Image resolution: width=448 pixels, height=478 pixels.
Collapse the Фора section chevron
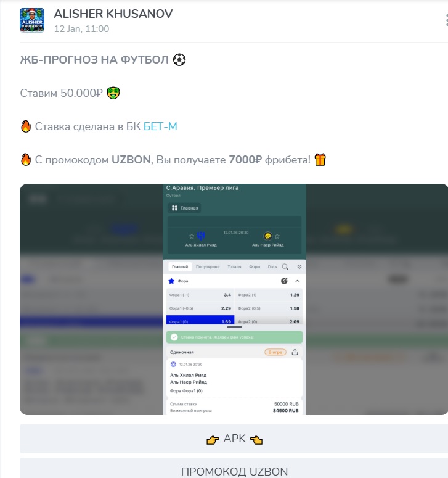(x=298, y=281)
